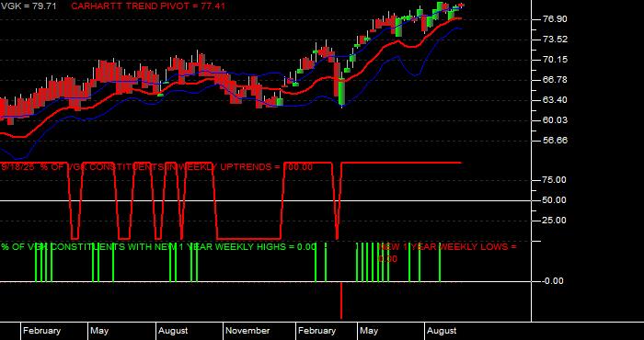This screenshot has width=644, height=340.
Task: Click the first August date marker
Action: pos(173,331)
